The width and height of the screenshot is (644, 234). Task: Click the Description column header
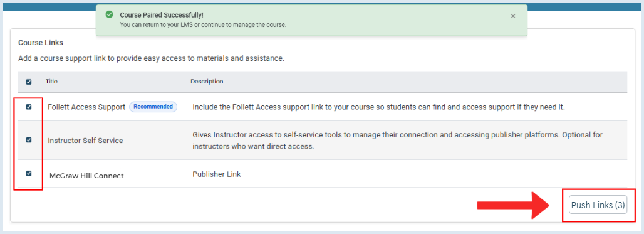coord(207,82)
